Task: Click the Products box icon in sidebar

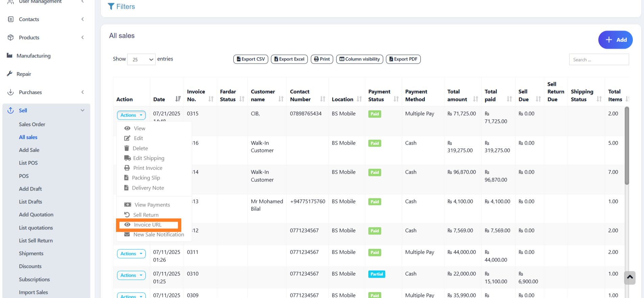Action: pos(10,37)
